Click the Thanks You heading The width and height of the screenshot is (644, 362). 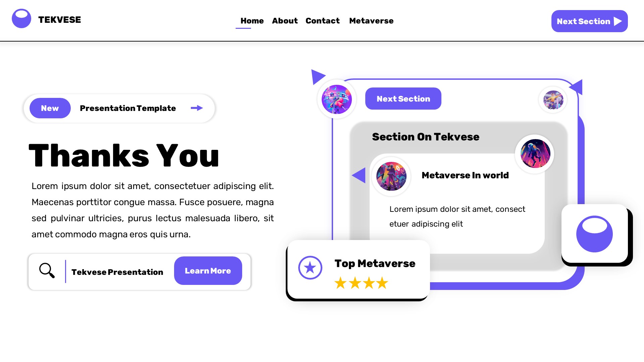point(124,156)
